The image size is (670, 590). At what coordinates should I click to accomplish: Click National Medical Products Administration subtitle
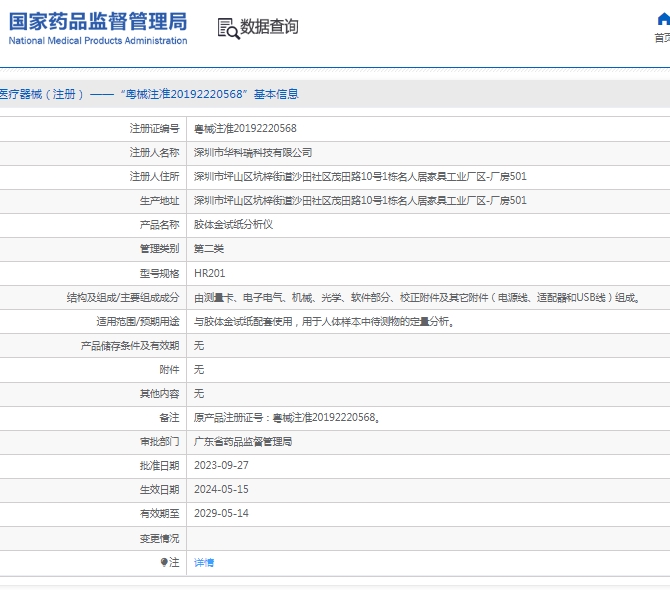pyautogui.click(x=98, y=41)
